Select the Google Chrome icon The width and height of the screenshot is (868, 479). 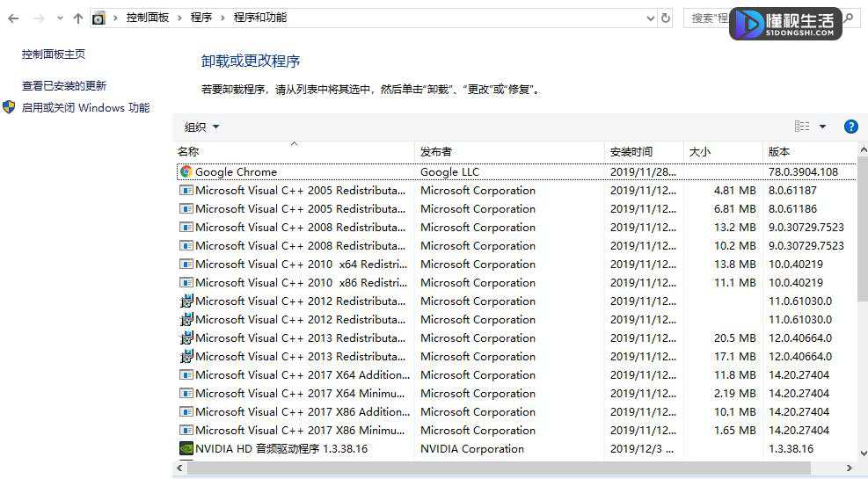186,171
